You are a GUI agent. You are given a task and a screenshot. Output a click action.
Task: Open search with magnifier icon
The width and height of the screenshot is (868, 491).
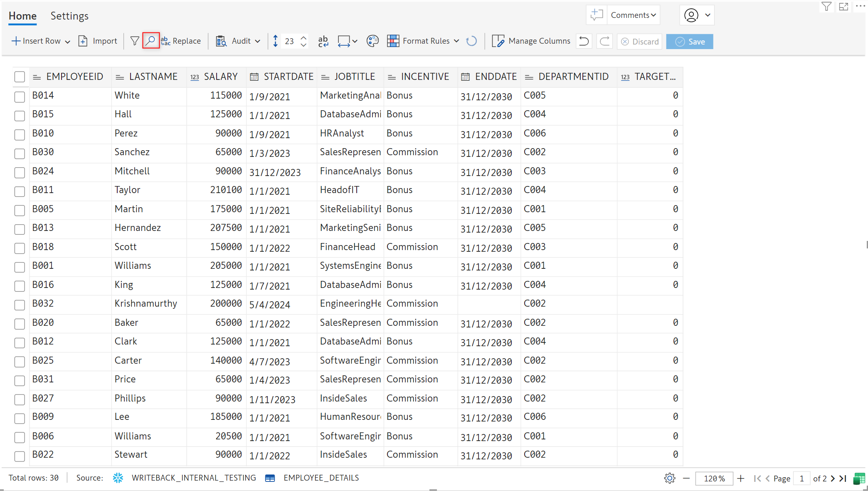(150, 41)
